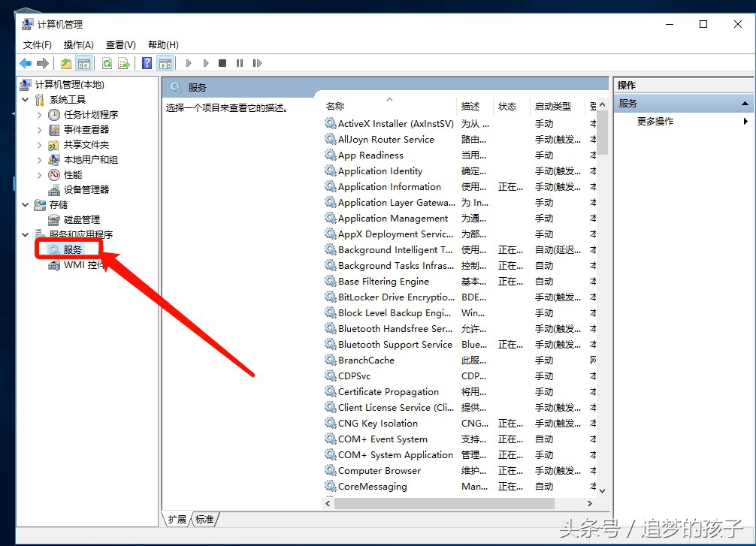The image size is (756, 546).
Task: Select the CoreMessaging service
Action: pos(460,486)
